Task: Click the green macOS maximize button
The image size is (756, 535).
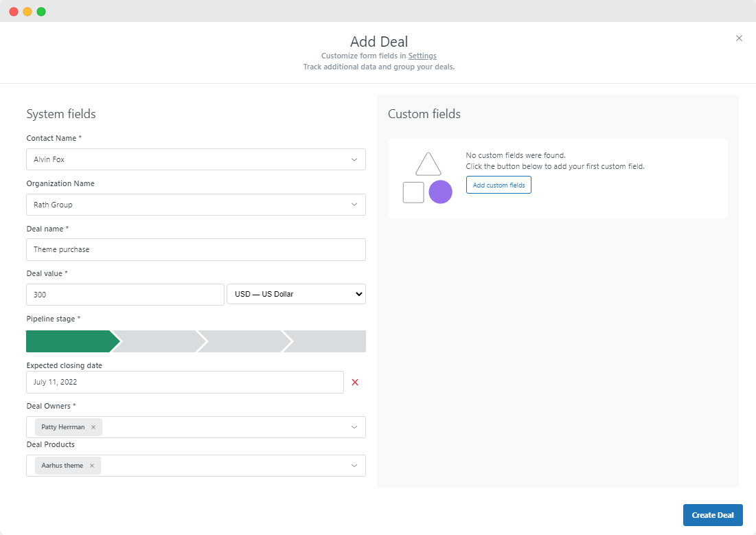Action: point(41,12)
